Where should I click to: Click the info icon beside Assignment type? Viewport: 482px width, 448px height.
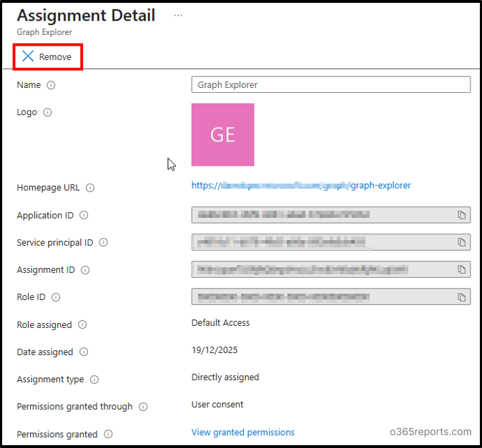pos(94,379)
